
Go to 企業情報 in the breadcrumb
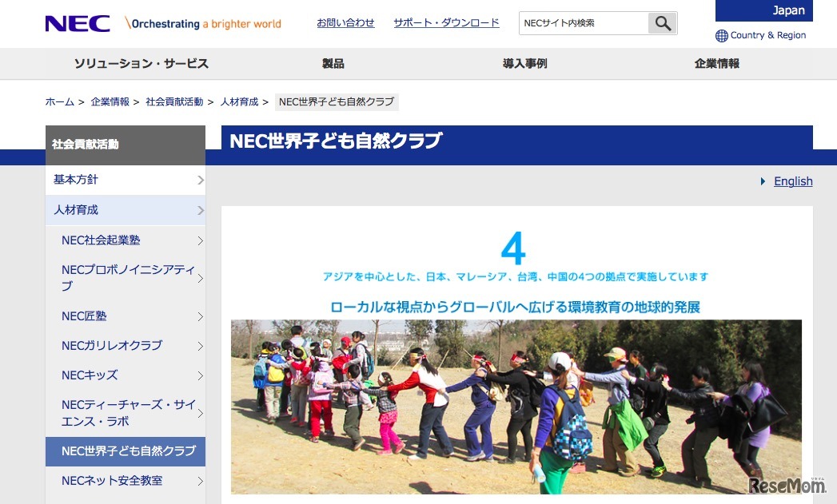pyautogui.click(x=110, y=102)
